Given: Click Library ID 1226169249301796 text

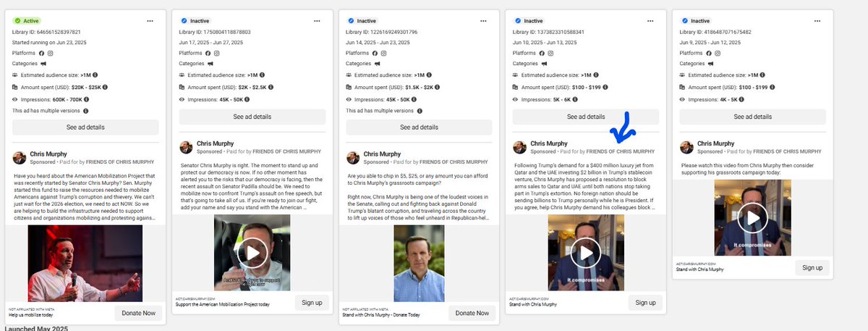Looking at the screenshot, I should pyautogui.click(x=382, y=32).
